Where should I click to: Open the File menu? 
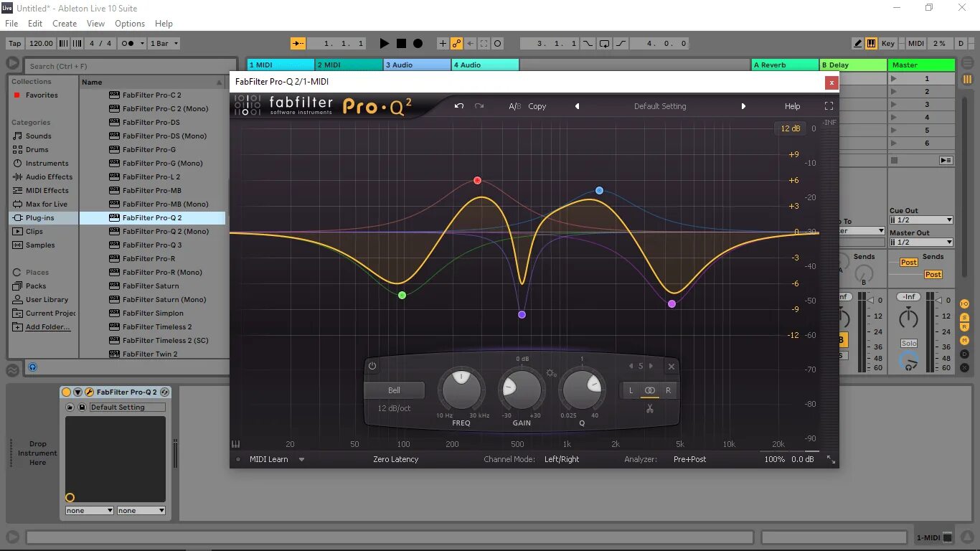click(11, 24)
